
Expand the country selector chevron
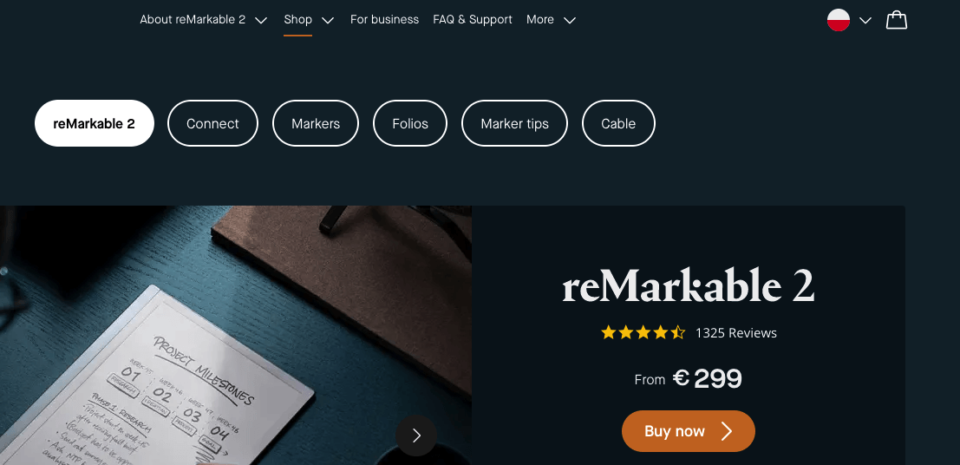click(x=865, y=21)
